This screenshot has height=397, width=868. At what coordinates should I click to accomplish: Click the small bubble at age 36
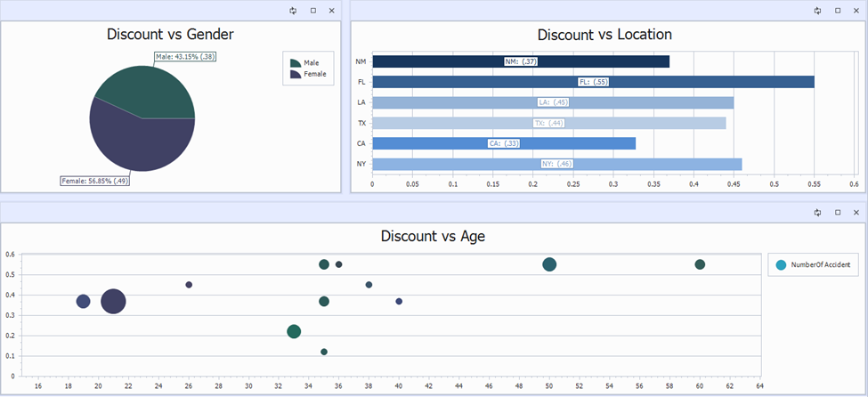tap(339, 264)
